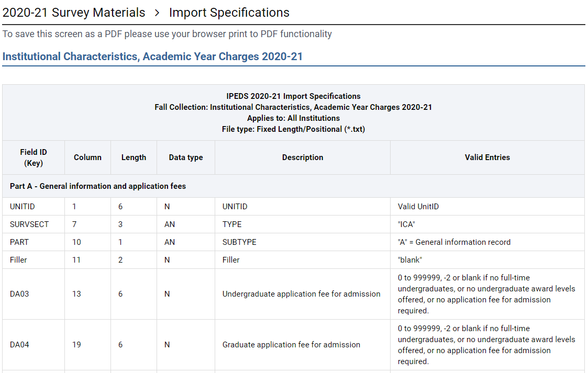Select the "ICA" valid entry cell
The height and width of the screenshot is (373, 588).
[x=407, y=224]
